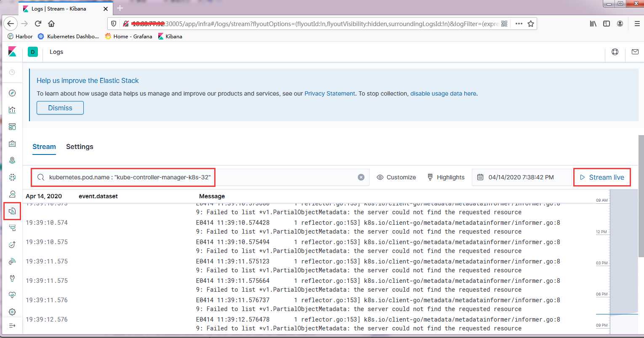The image size is (644, 338).
Task: Open Visualize chart icon in sidebar
Action: [x=12, y=110]
